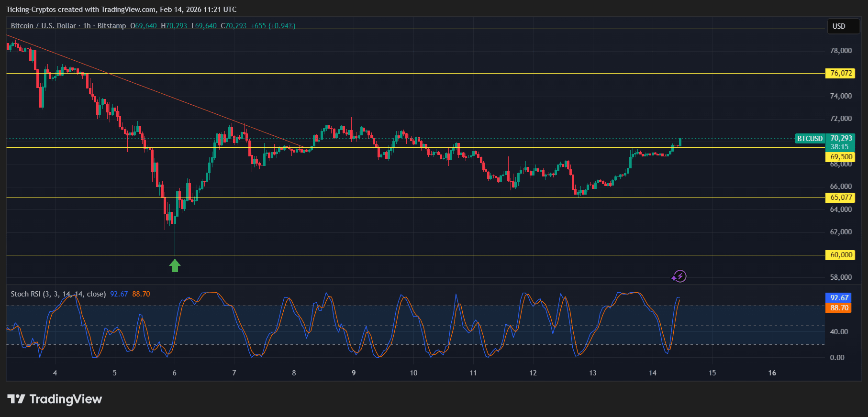
Task: Open the USD currency selector
Action: tap(839, 26)
